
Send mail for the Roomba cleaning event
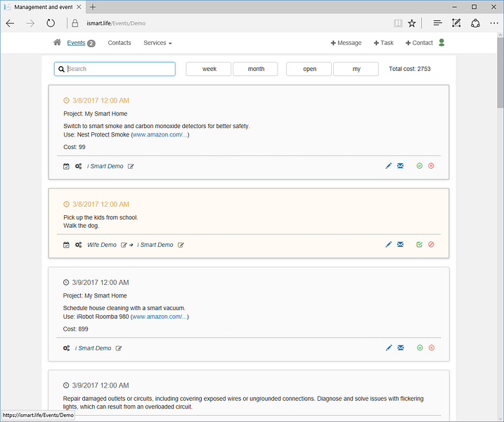coord(401,347)
